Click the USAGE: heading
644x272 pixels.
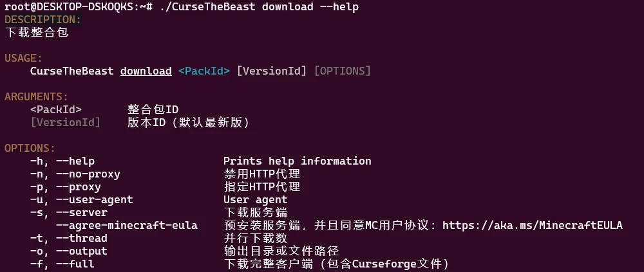23,59
